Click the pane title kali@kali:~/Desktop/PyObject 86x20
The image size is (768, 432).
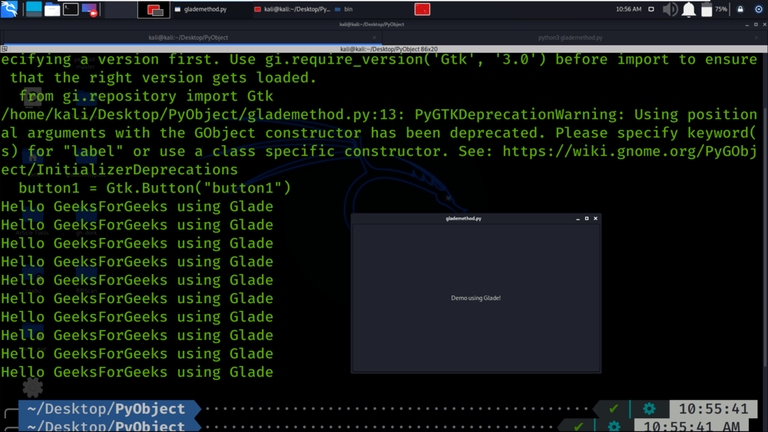pos(389,49)
